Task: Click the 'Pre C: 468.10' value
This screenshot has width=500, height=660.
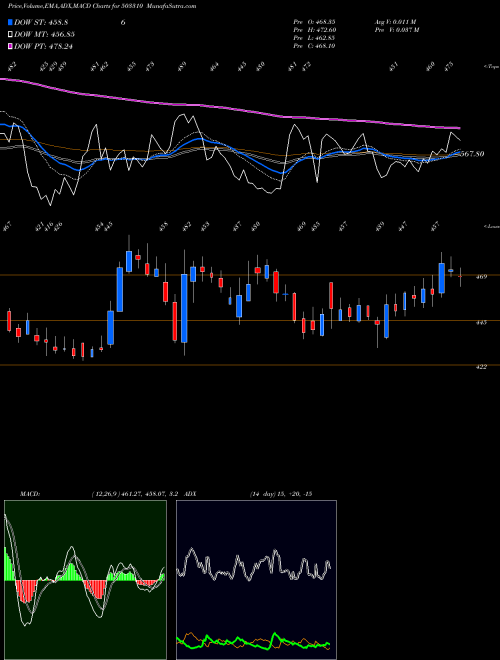Action: [314, 46]
